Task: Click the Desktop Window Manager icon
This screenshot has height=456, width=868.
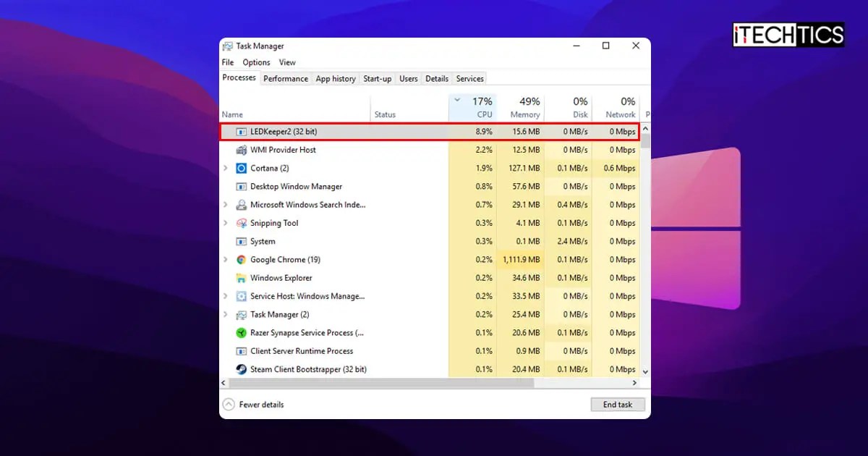Action: (x=242, y=187)
